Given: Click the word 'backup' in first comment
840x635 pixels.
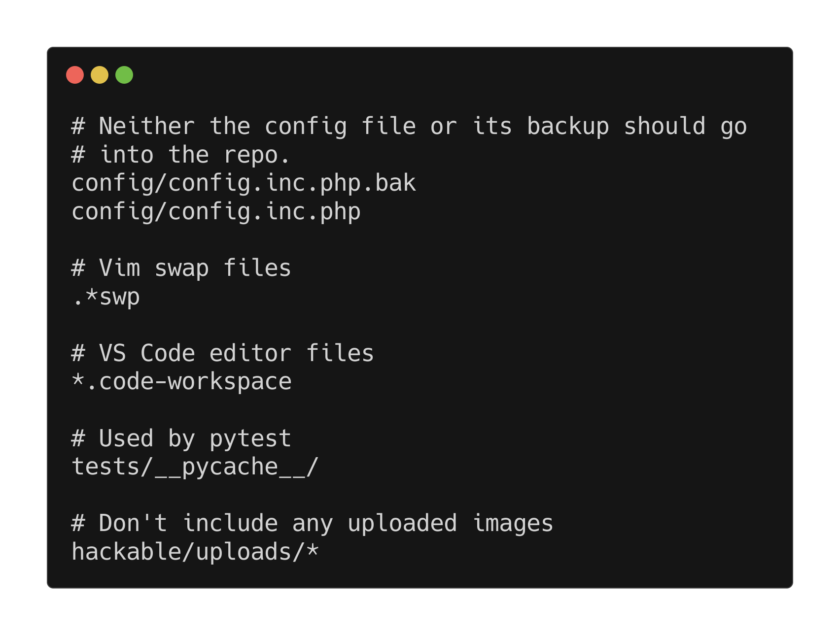Looking at the screenshot, I should (x=568, y=127).
